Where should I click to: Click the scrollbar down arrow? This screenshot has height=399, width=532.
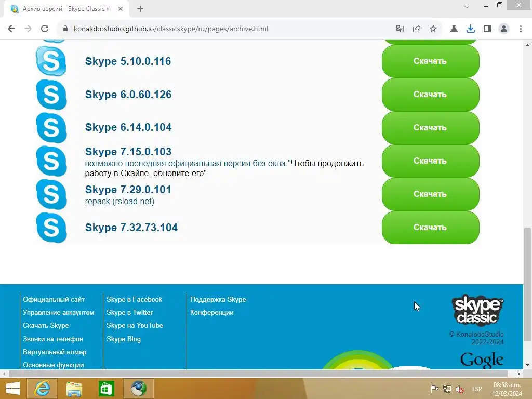point(527,365)
